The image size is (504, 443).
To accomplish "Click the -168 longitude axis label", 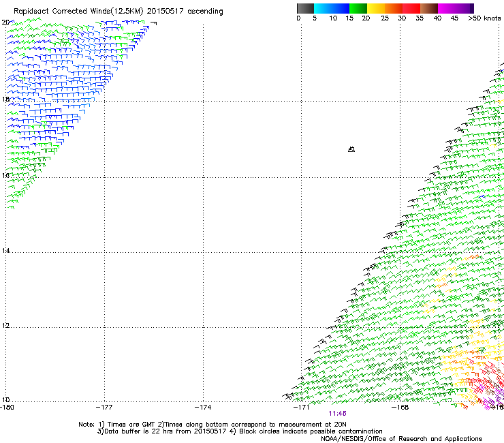I will coord(400,408).
